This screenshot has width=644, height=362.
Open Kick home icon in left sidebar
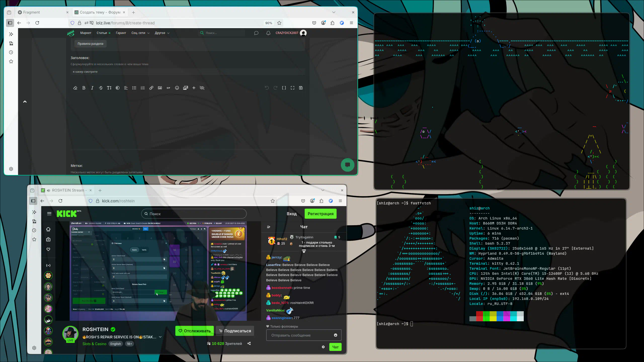[48, 229]
